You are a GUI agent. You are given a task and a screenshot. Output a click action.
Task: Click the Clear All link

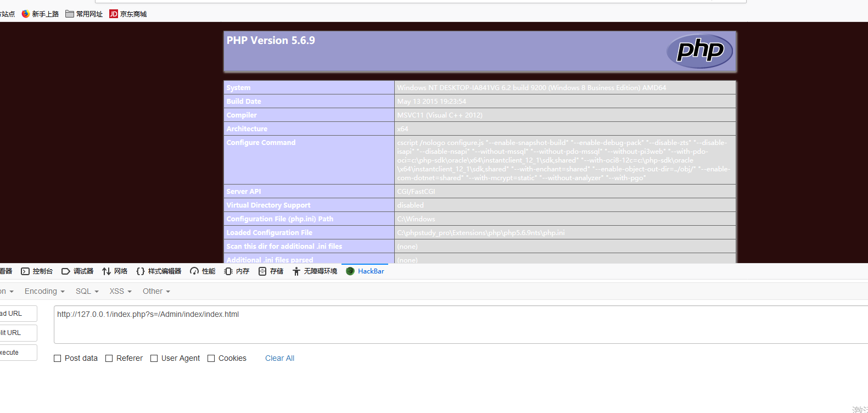tap(279, 358)
